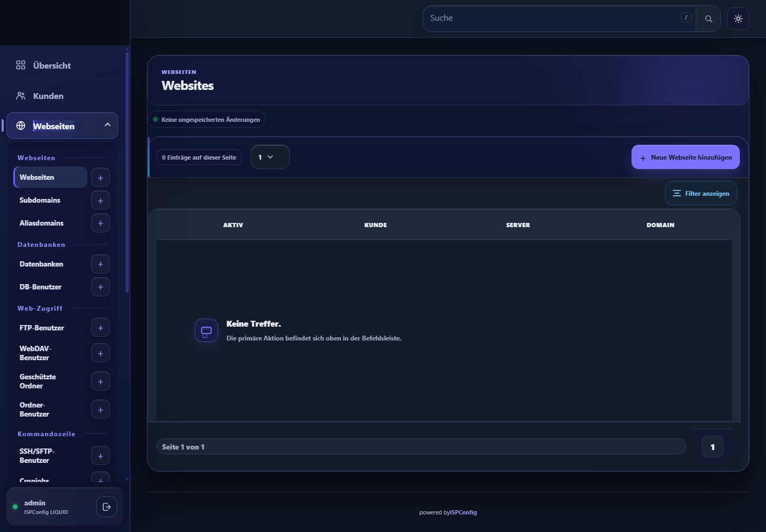Viewport: 766px width, 532px height.
Task: Click the 0 Einträge auf dieser Seite badge
Action: click(x=199, y=157)
